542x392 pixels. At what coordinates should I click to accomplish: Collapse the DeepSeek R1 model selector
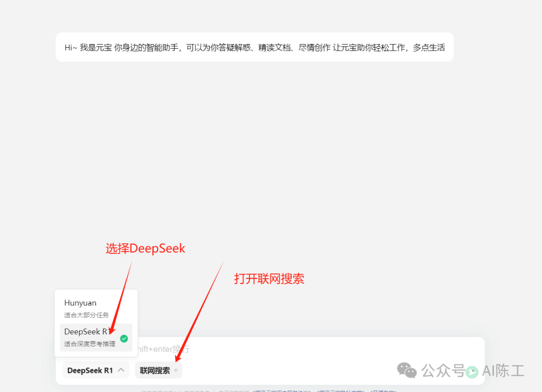[x=96, y=370]
